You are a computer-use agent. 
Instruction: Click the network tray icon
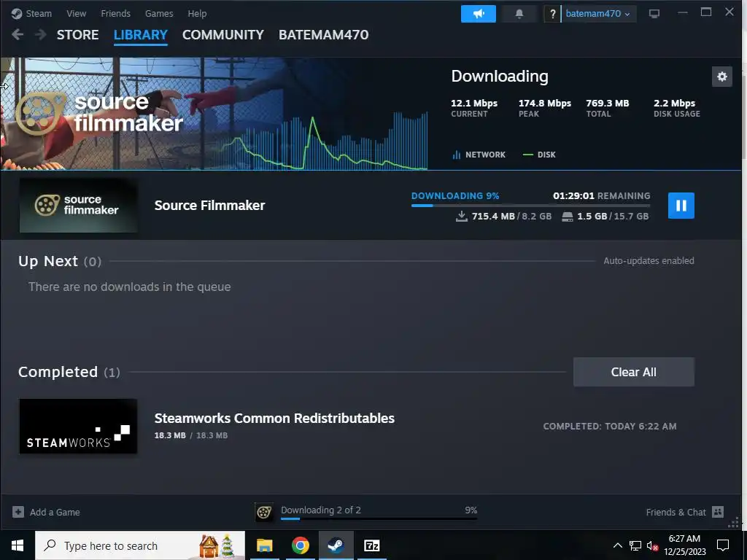tap(635, 545)
